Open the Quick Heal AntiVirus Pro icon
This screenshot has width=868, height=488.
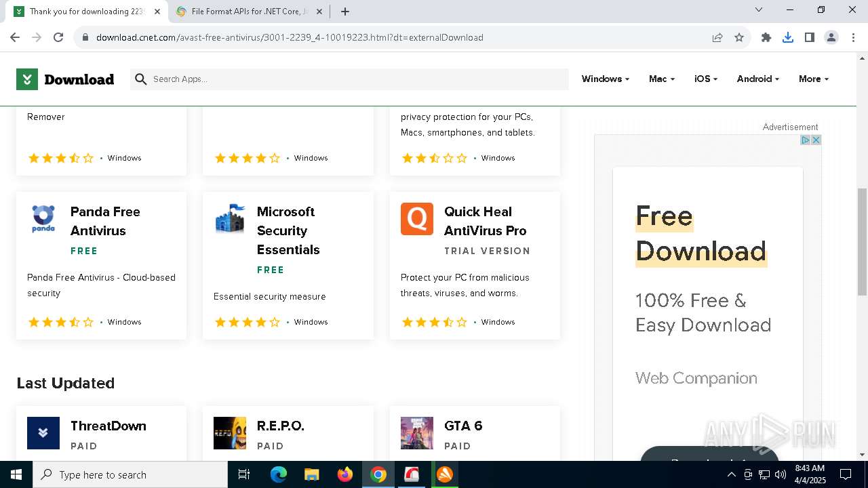(x=417, y=219)
